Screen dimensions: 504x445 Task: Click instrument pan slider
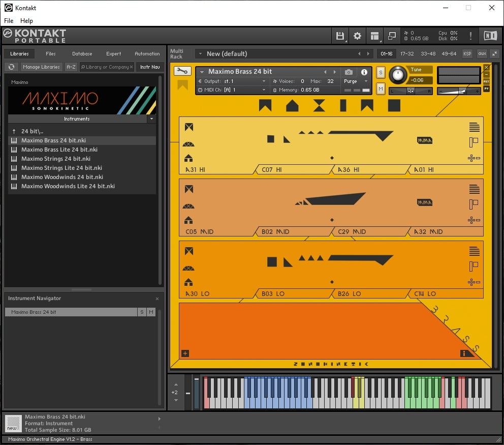(x=411, y=91)
